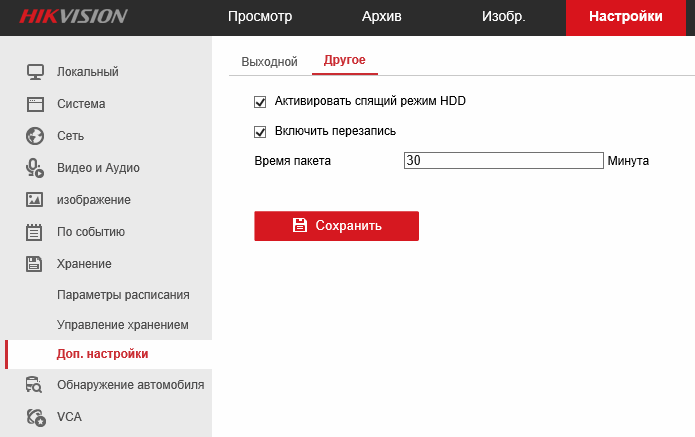Save settings with Сохранить button

coord(336,226)
